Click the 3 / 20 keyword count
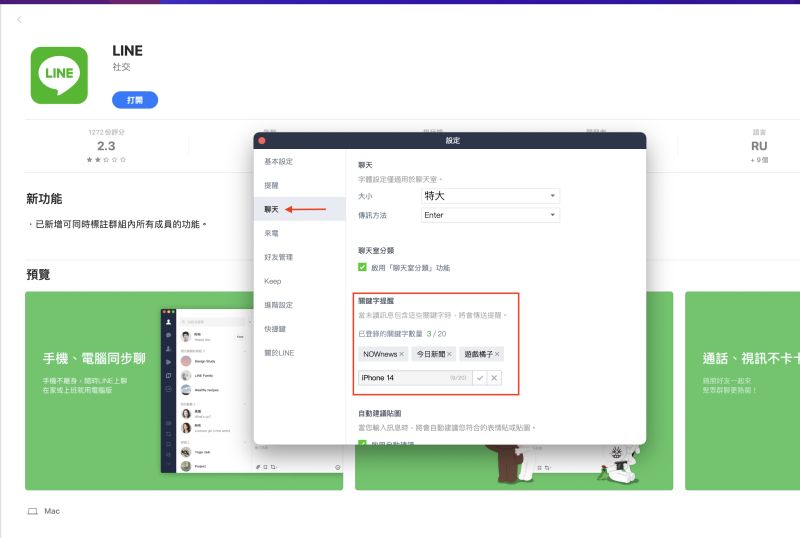Image resolution: width=800 pixels, height=538 pixels. [436, 334]
